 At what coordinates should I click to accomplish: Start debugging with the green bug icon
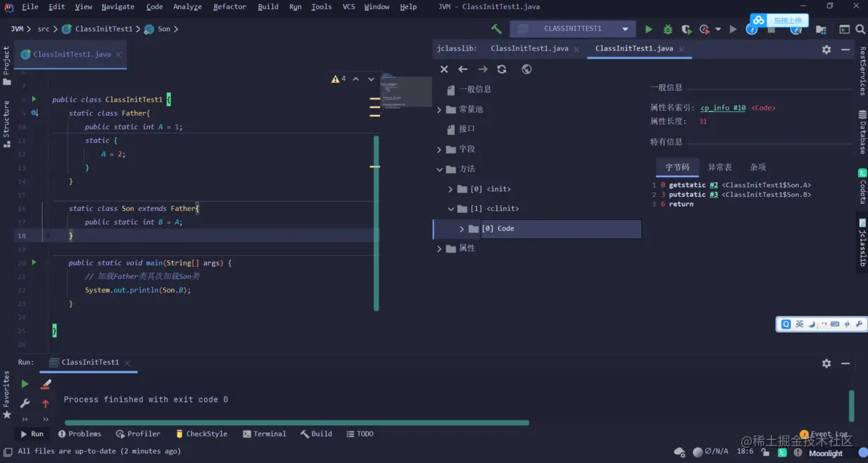coord(668,29)
